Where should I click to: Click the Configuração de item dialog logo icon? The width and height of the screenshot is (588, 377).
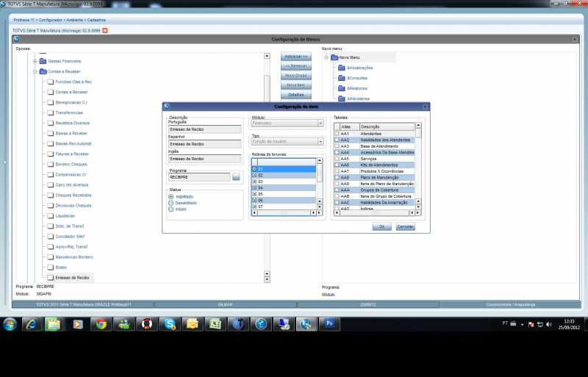(167, 107)
